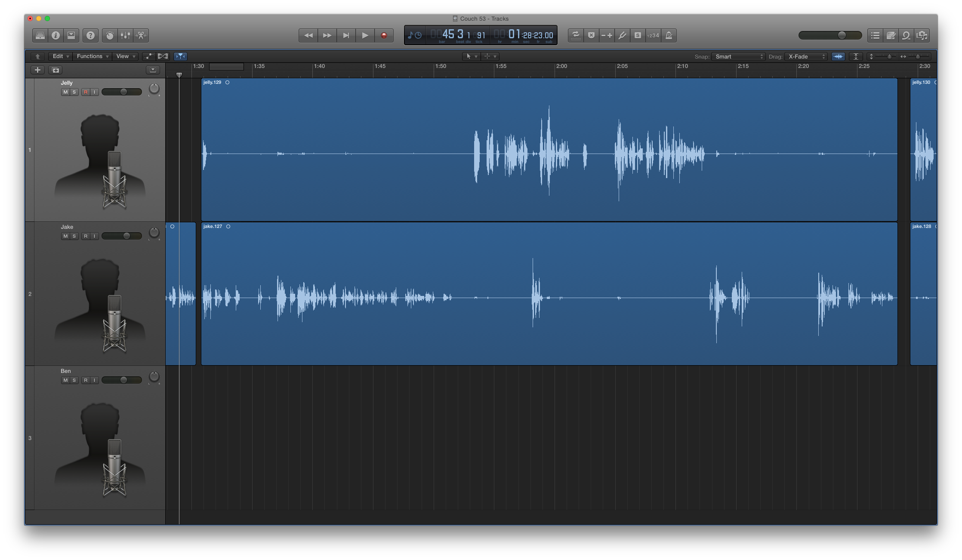The width and height of the screenshot is (962, 560).
Task: Solo the Jake track
Action: tap(74, 236)
